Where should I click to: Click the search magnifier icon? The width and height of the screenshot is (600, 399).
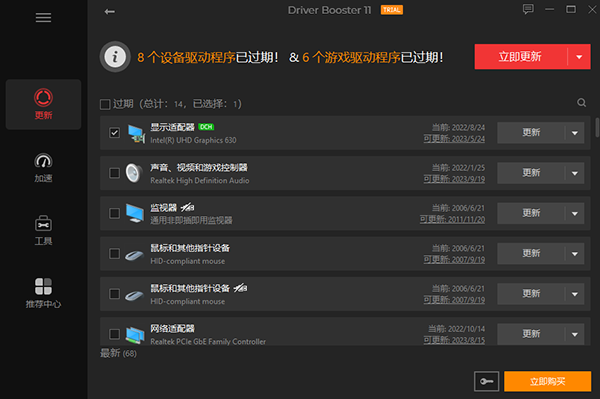point(581,103)
